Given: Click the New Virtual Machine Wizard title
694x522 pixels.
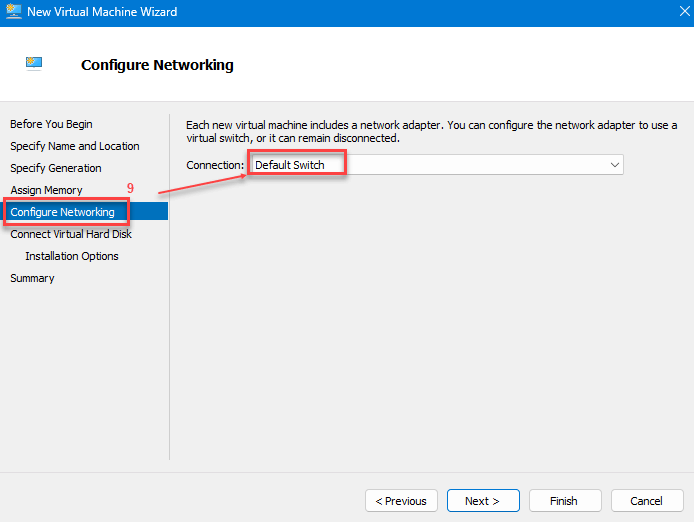Looking at the screenshot, I should (x=102, y=12).
